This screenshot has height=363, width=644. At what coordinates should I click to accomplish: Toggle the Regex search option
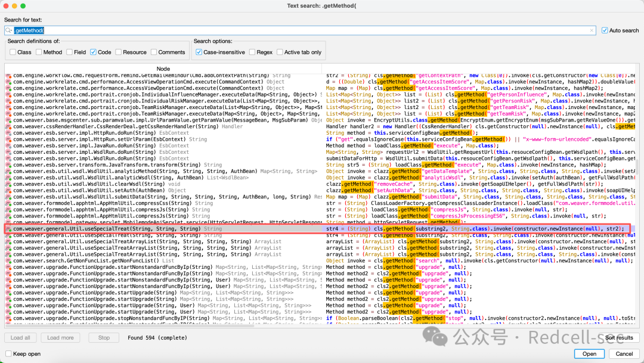252,52
